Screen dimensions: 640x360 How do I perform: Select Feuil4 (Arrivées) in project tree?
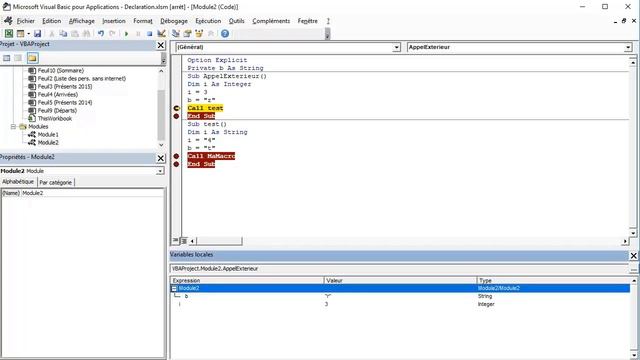[x=58, y=94]
